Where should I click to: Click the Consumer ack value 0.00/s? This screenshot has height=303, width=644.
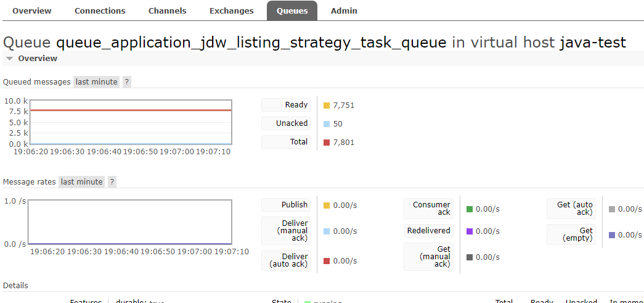coord(487,209)
